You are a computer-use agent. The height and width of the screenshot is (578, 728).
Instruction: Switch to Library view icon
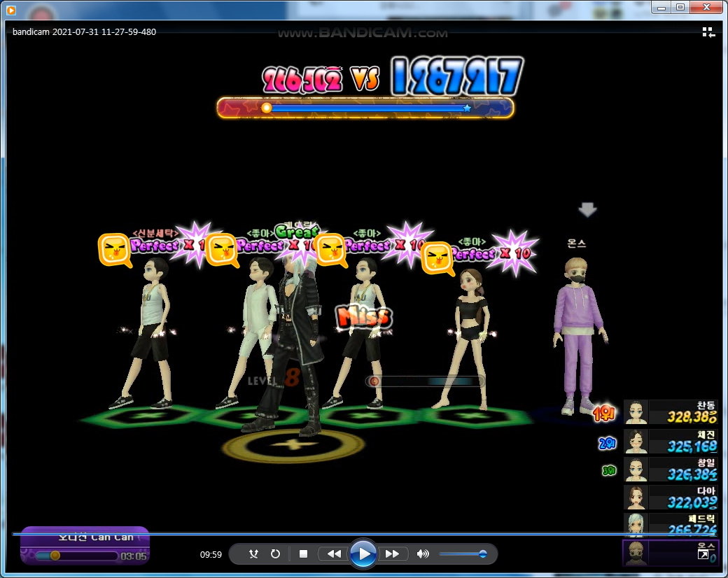click(x=708, y=32)
